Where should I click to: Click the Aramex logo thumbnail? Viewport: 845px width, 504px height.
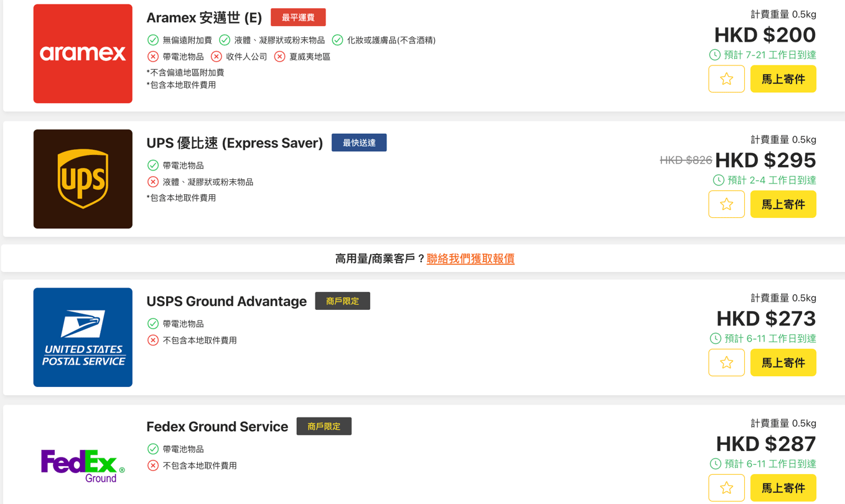(83, 54)
